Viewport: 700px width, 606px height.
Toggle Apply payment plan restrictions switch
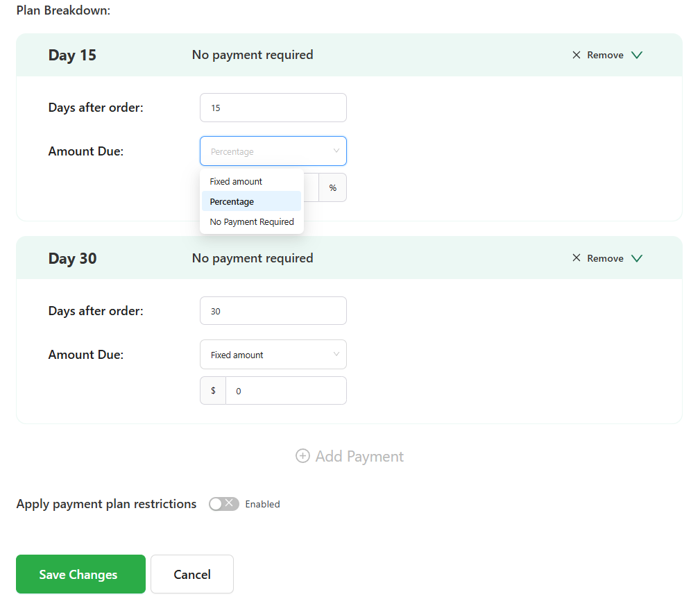tap(223, 504)
